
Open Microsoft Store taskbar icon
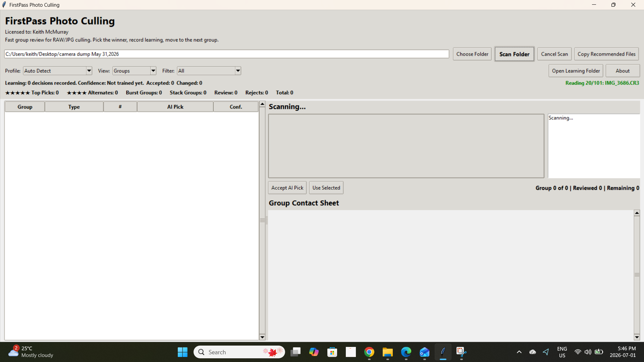tap(332, 352)
